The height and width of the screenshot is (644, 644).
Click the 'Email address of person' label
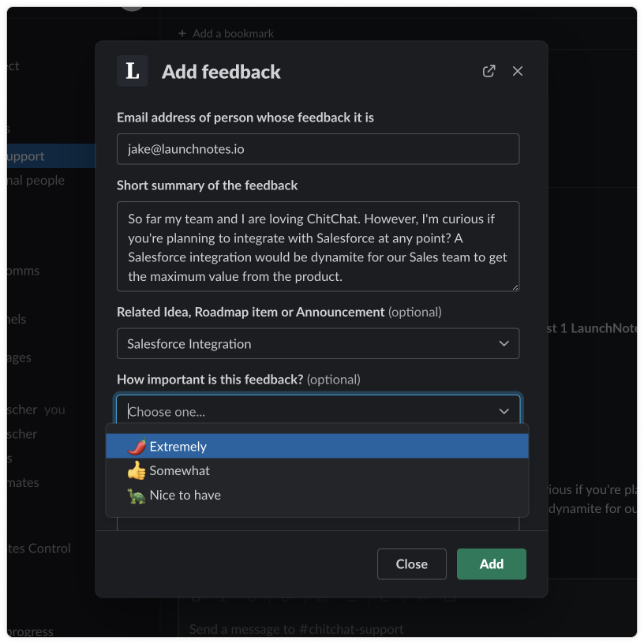(245, 118)
